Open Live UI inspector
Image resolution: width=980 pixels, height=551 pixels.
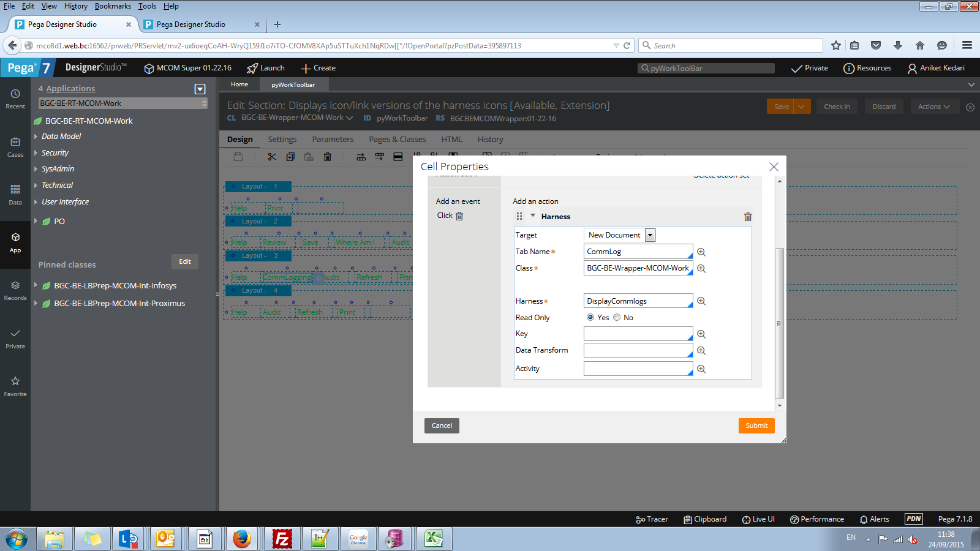click(758, 519)
